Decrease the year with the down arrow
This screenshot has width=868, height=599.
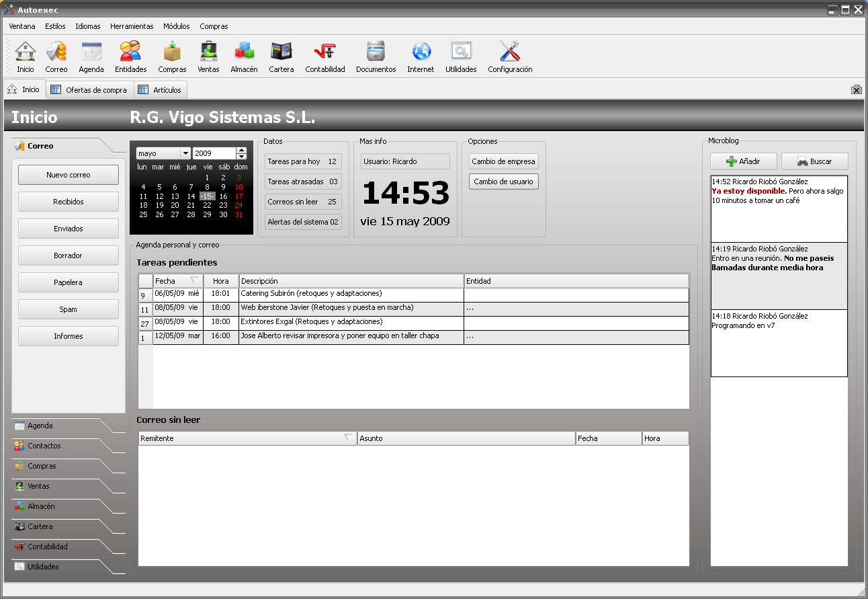point(242,157)
